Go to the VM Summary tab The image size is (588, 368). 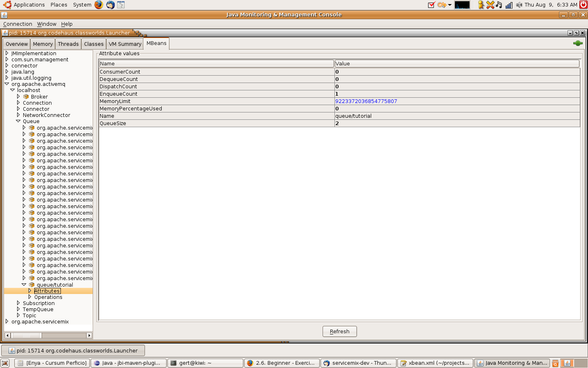[x=125, y=44]
